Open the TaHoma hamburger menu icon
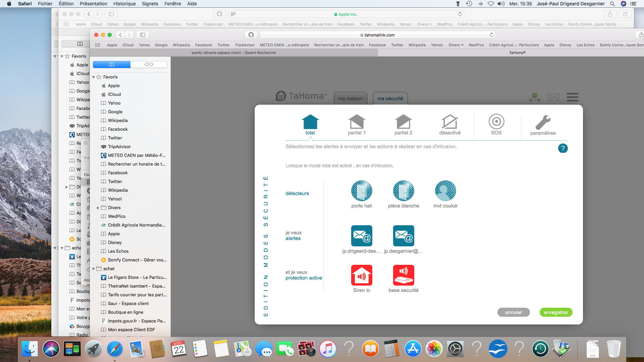Image resolution: width=644 pixels, height=362 pixels. point(572,97)
